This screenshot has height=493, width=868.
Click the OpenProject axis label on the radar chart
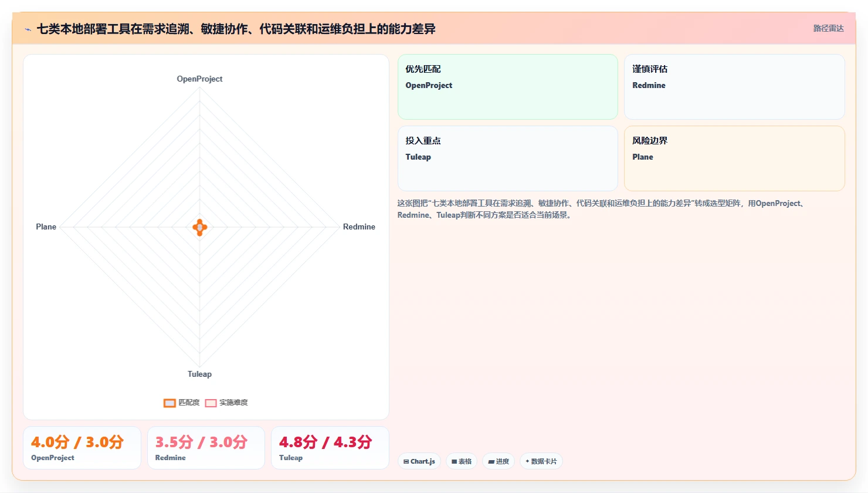[x=199, y=79]
